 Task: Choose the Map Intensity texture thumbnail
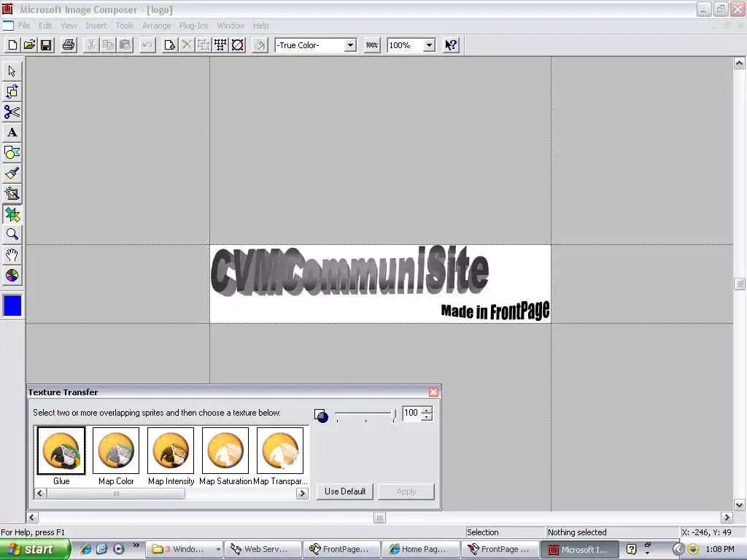171,451
